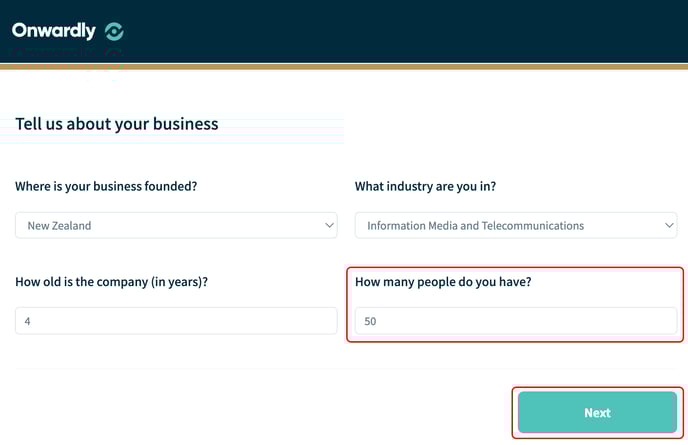Focus the number of people input field
Viewport: 688px width, 445px height.
point(516,321)
